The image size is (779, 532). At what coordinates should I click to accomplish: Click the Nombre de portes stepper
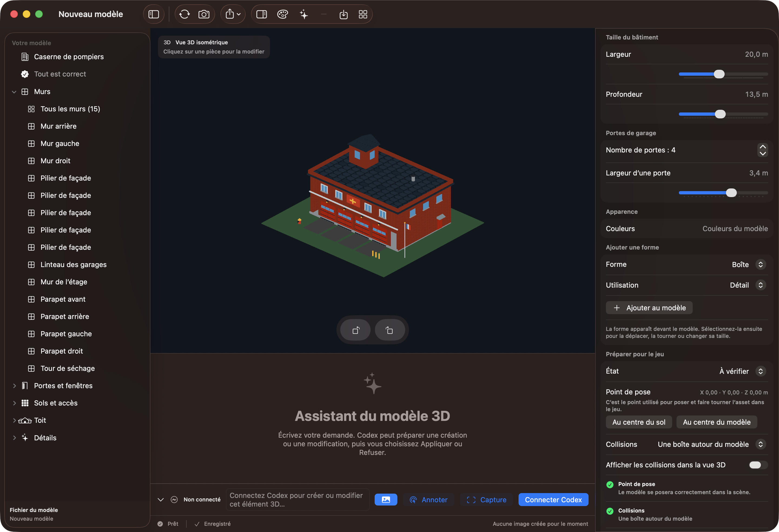(763, 150)
